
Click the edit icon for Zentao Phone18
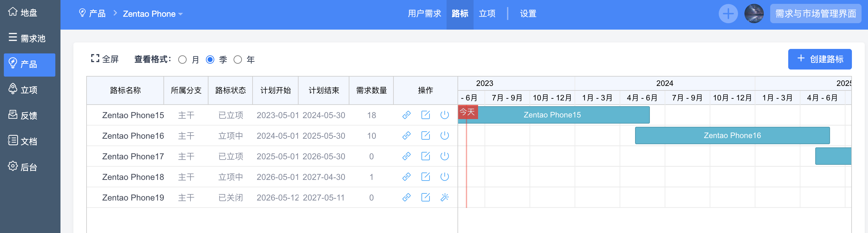click(426, 177)
